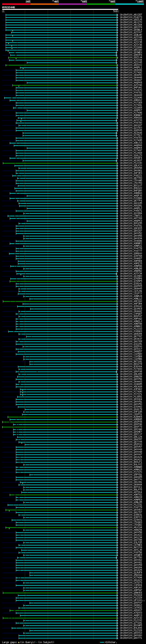Select the UniRef100_C5YVW5 label
The image size is (146, 644).
131,180
